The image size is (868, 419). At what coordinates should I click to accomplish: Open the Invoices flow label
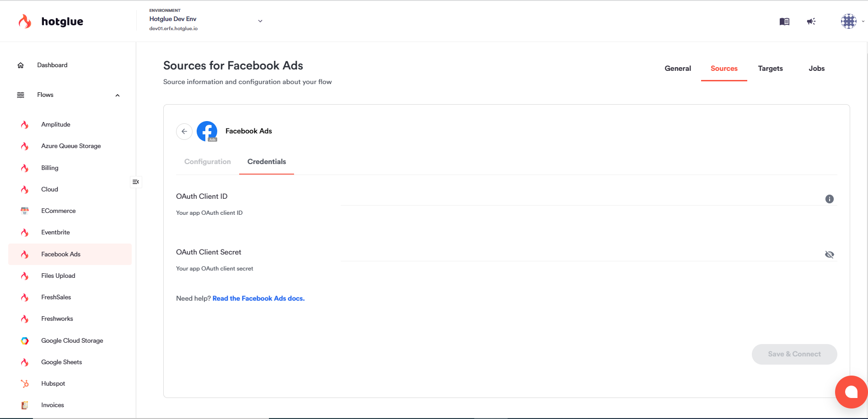click(x=53, y=405)
